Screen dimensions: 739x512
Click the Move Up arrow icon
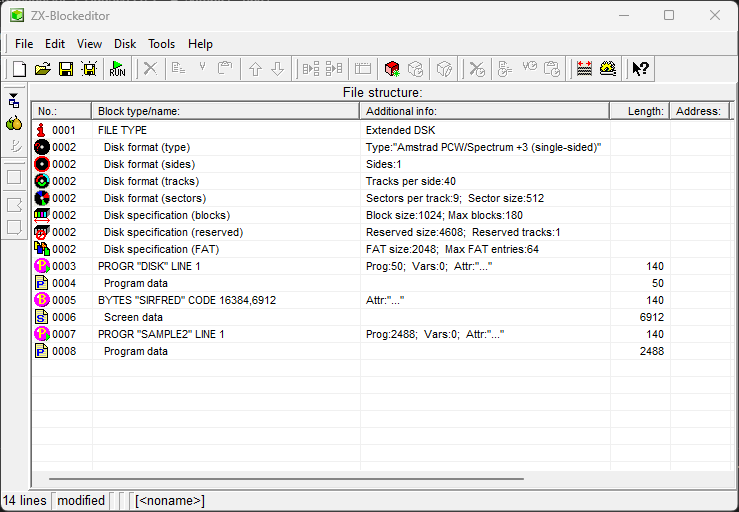pyautogui.click(x=255, y=69)
